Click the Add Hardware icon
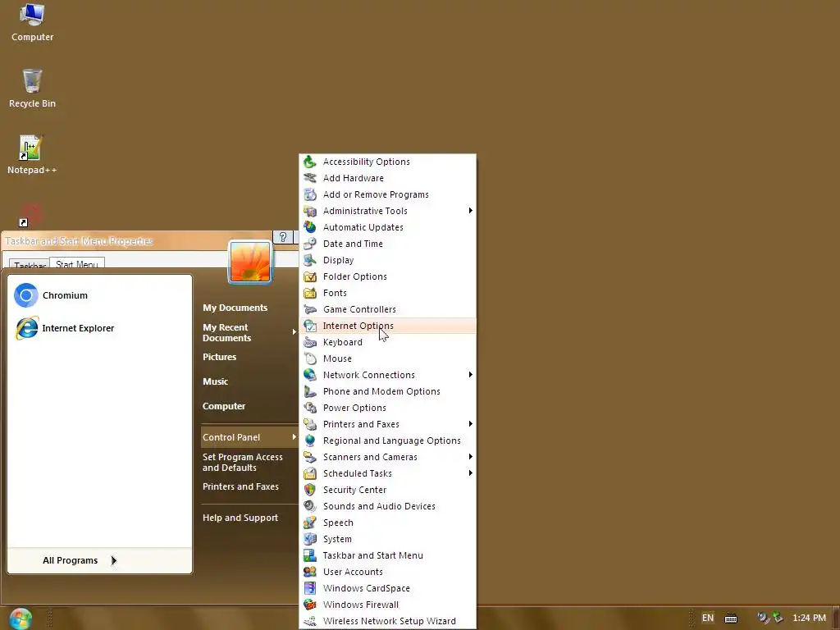Image resolution: width=840 pixels, height=630 pixels. pyautogui.click(x=309, y=178)
